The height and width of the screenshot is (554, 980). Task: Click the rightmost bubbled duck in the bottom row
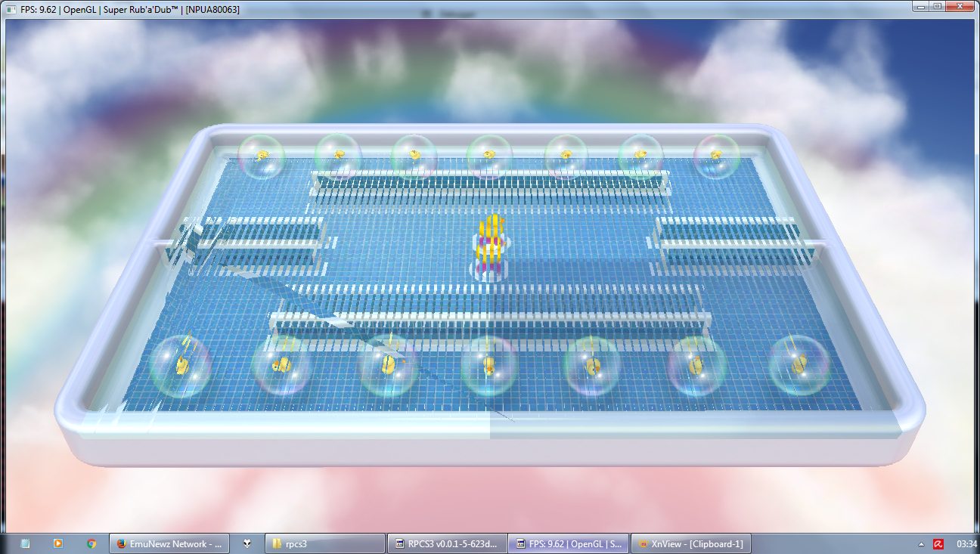coord(799,365)
